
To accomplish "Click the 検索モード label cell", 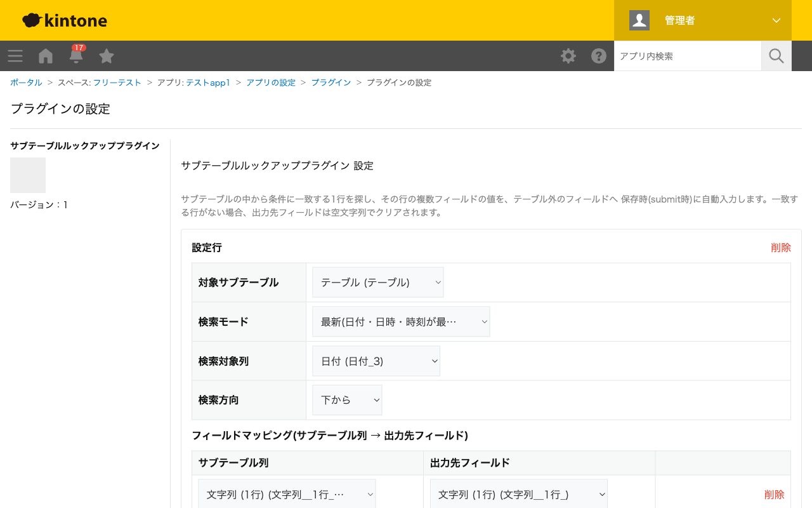I will coord(249,322).
